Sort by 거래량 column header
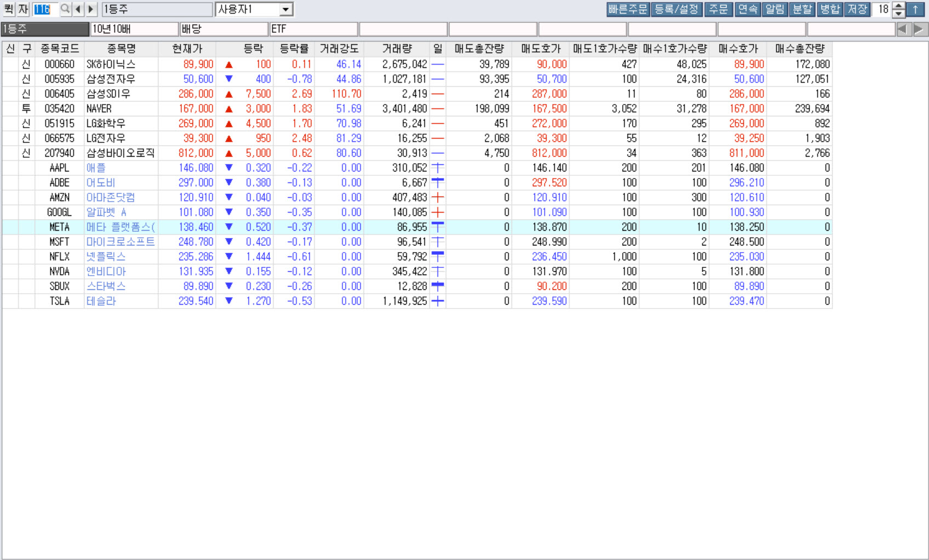 (x=397, y=49)
